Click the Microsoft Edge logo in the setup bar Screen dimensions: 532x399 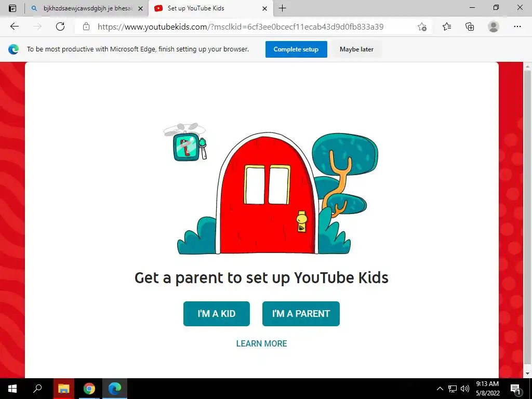coord(14,49)
